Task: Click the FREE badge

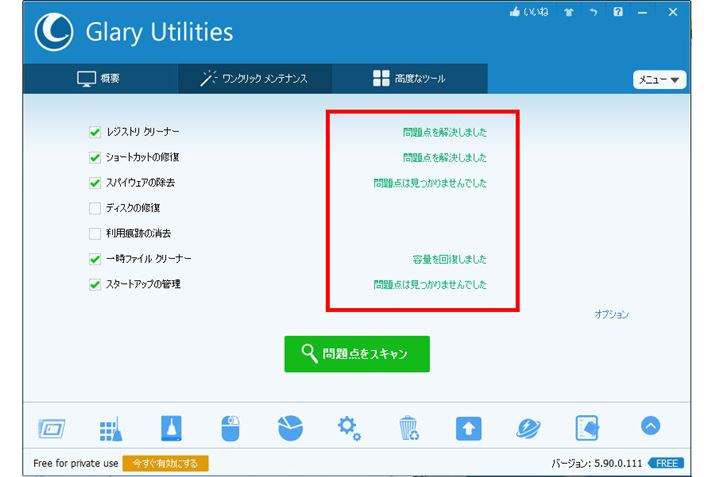Action: point(666,463)
